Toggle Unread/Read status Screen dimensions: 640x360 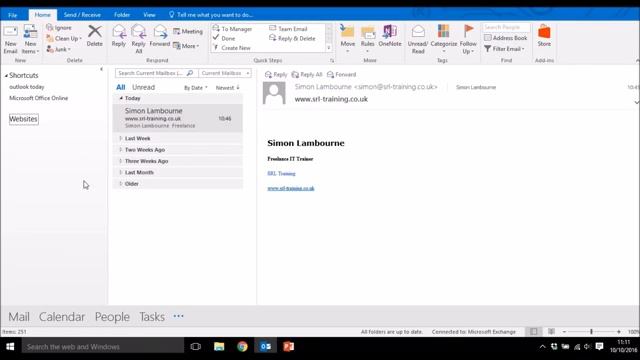point(418,39)
